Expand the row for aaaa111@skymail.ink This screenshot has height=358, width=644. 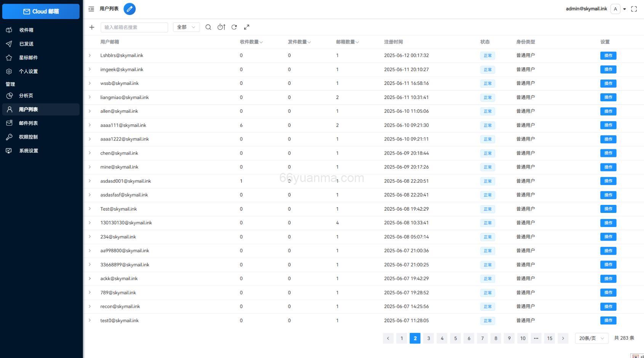[x=90, y=125]
